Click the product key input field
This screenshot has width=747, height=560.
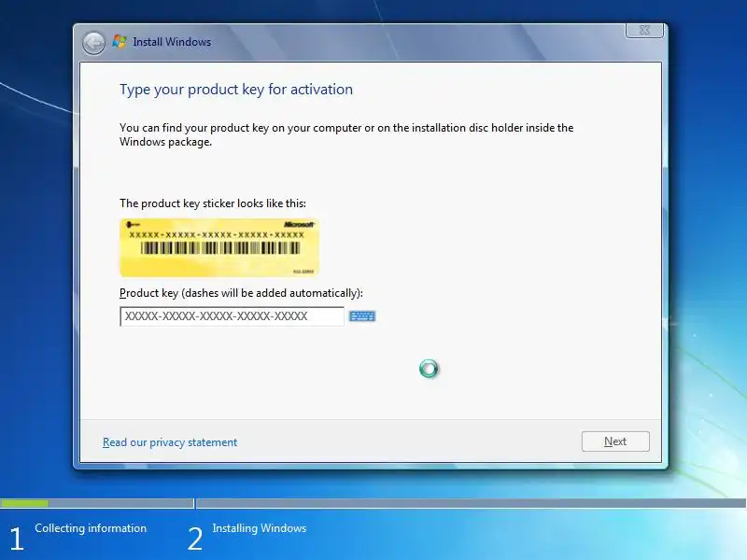pyautogui.click(x=232, y=316)
